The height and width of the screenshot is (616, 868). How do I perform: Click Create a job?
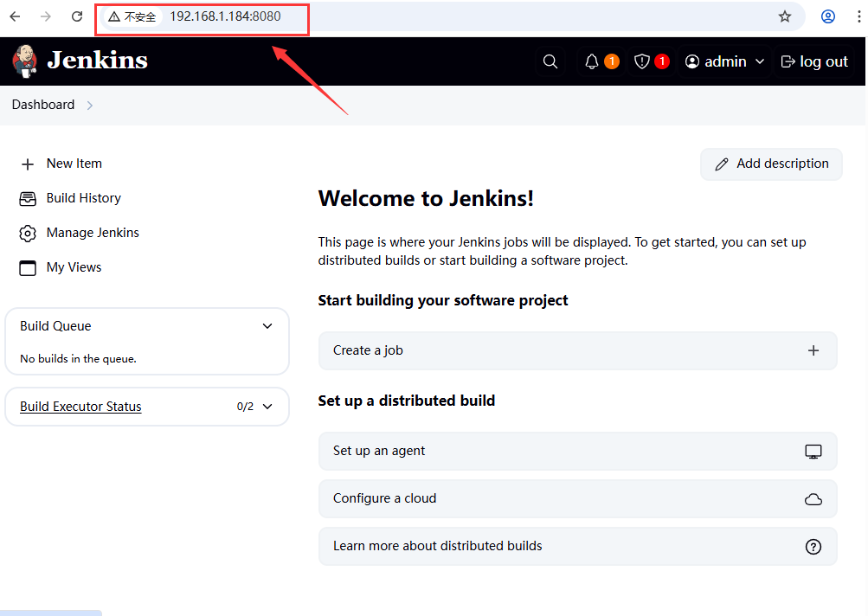click(577, 350)
